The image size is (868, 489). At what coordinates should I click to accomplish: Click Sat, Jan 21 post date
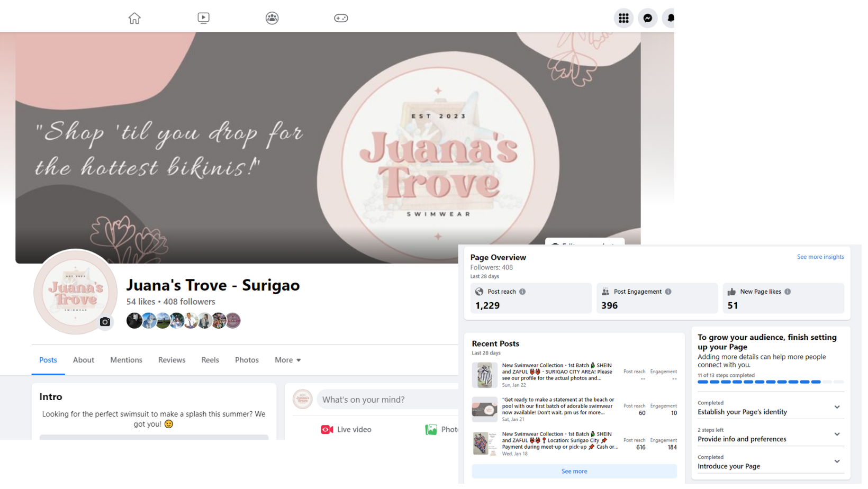[x=513, y=420]
